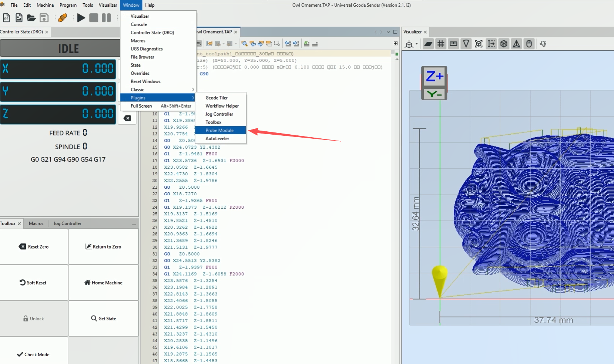Click the editor last-edit location icon
The image size is (614, 364).
(x=209, y=44)
